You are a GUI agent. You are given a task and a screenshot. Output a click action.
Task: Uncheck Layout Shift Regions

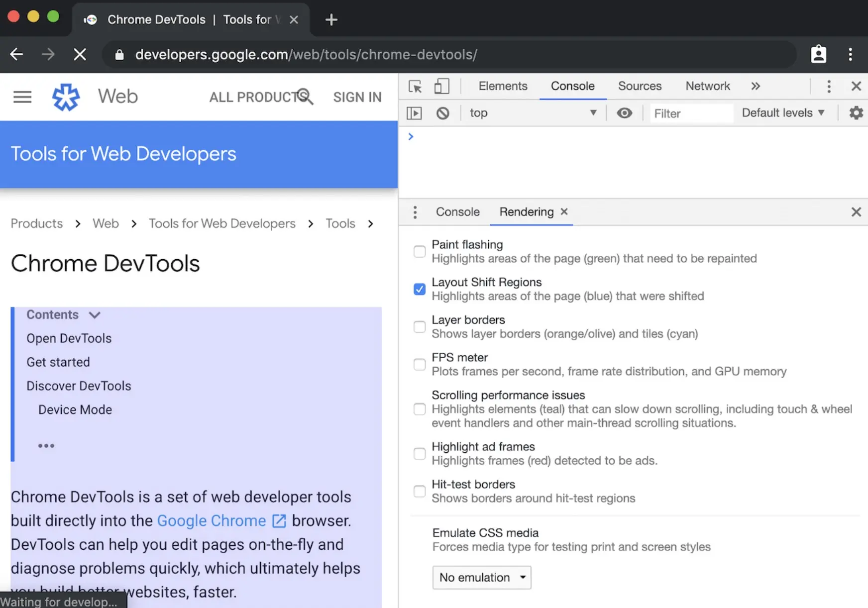click(420, 289)
